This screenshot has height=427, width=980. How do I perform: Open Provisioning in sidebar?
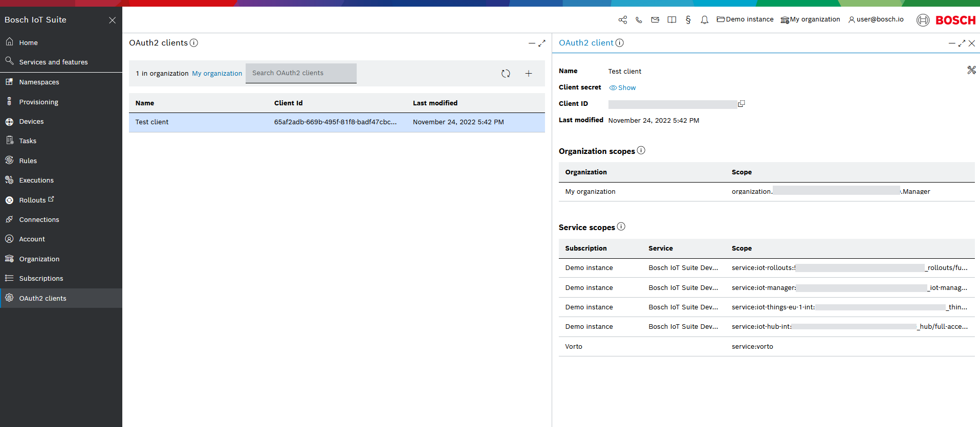pos(61,102)
